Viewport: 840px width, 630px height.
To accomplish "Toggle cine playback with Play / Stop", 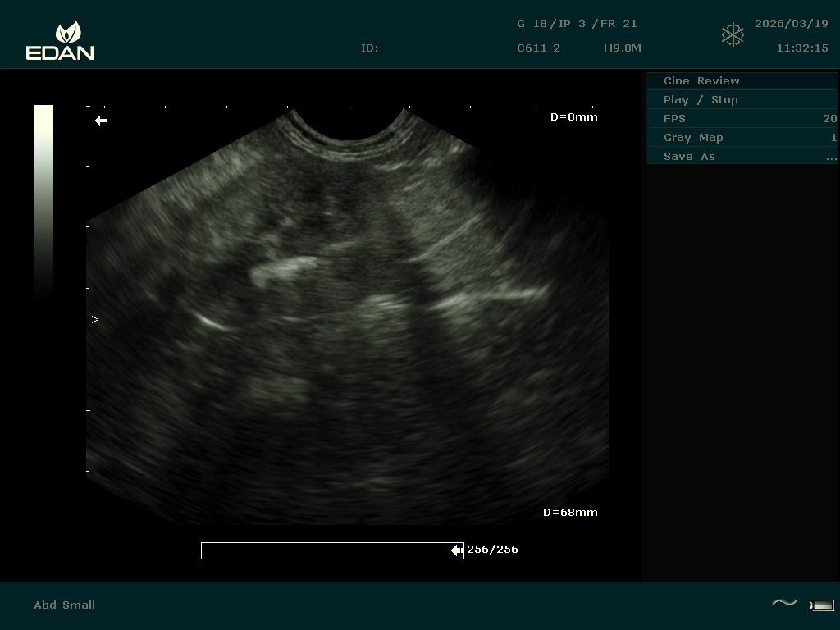I will click(701, 100).
